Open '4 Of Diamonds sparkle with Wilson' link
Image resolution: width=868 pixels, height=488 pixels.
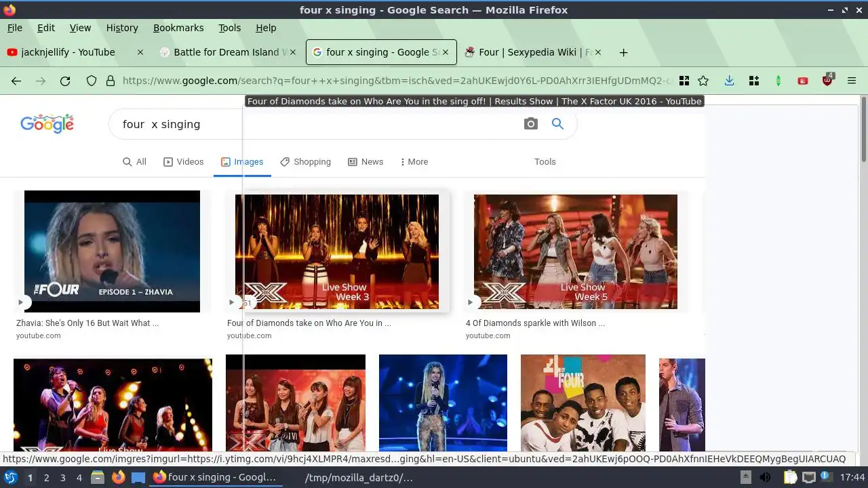(x=536, y=323)
